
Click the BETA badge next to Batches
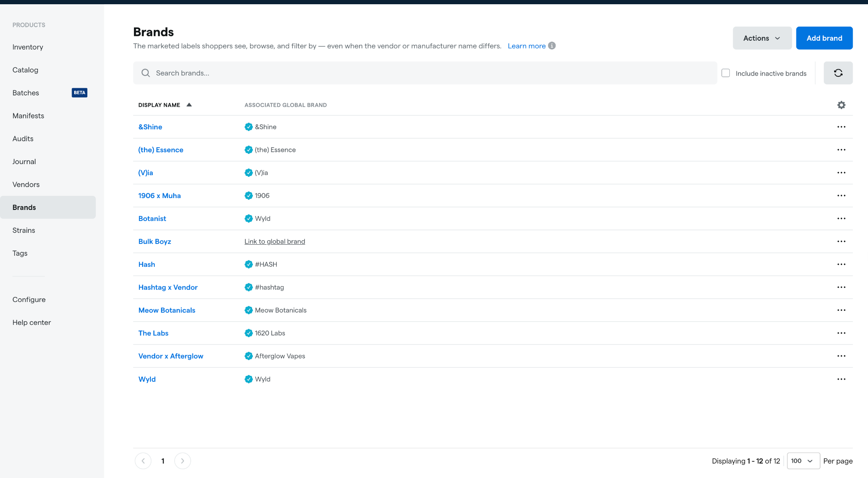point(80,92)
